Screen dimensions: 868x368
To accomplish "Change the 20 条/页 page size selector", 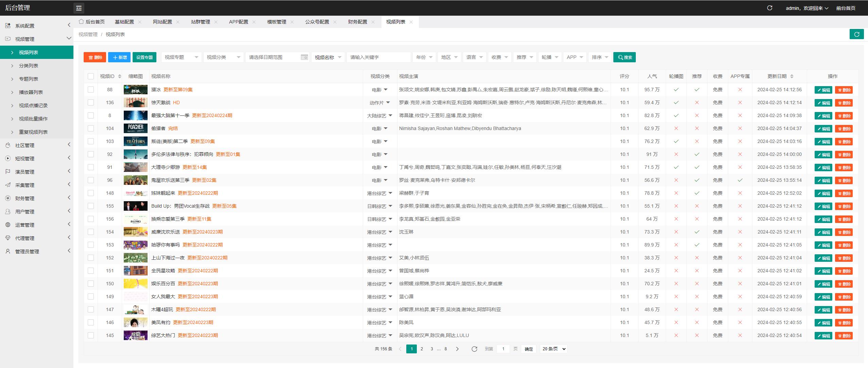I will click(554, 349).
